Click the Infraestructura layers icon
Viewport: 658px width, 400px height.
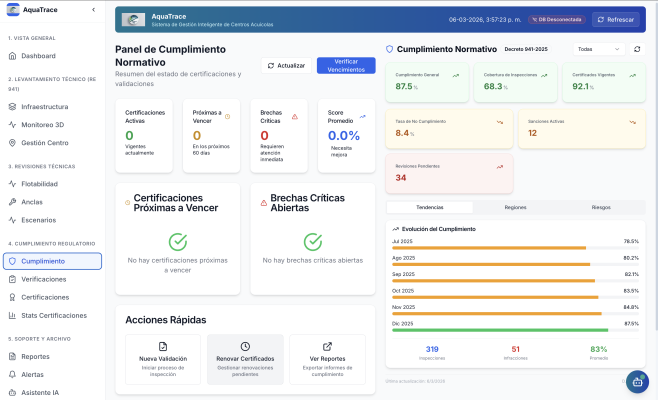coord(12,105)
